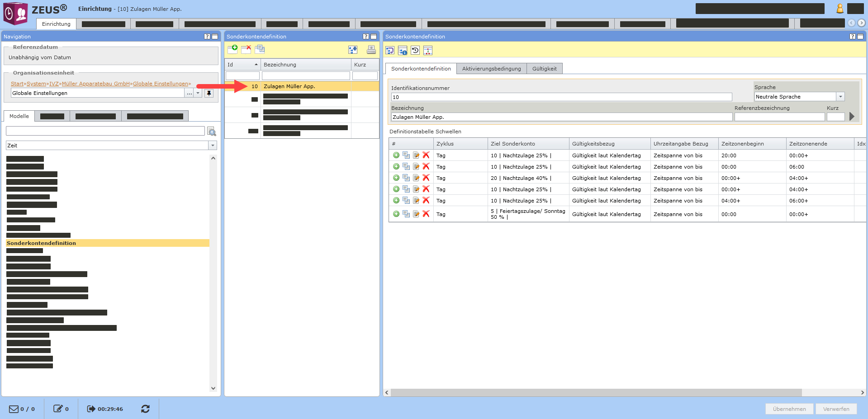Expand the Zeit dropdown in navigation
Image resolution: width=868 pixels, height=419 pixels.
(213, 146)
